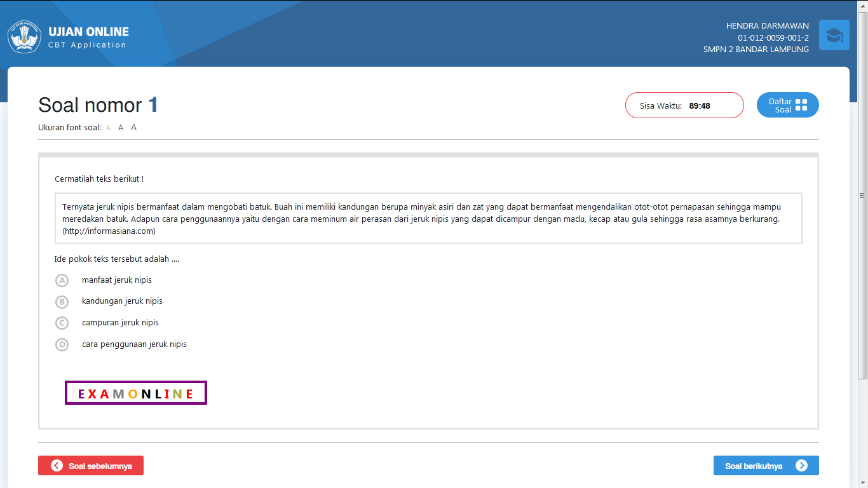Click the grid icon in Daftar Soal
The height and width of the screenshot is (488, 868).
pyautogui.click(x=801, y=105)
